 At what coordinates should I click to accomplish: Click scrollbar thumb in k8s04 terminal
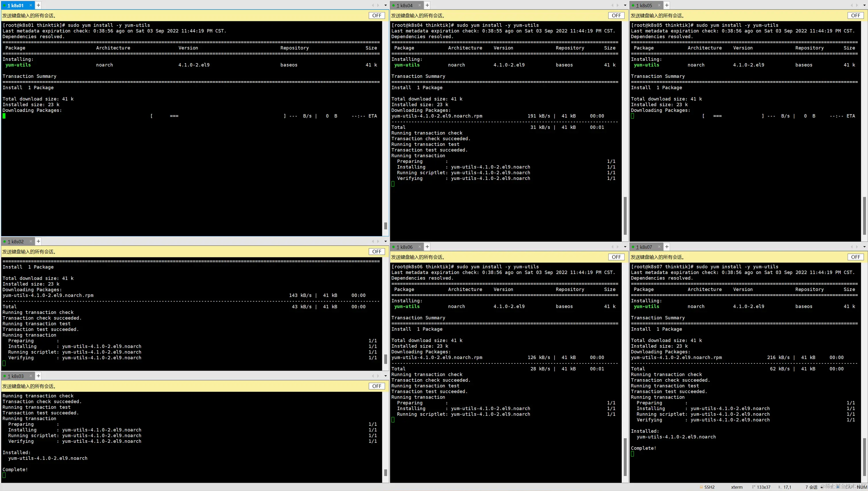coord(625,216)
